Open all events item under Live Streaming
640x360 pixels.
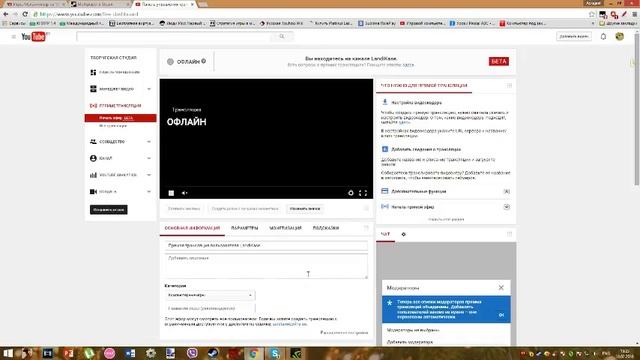tap(113, 126)
